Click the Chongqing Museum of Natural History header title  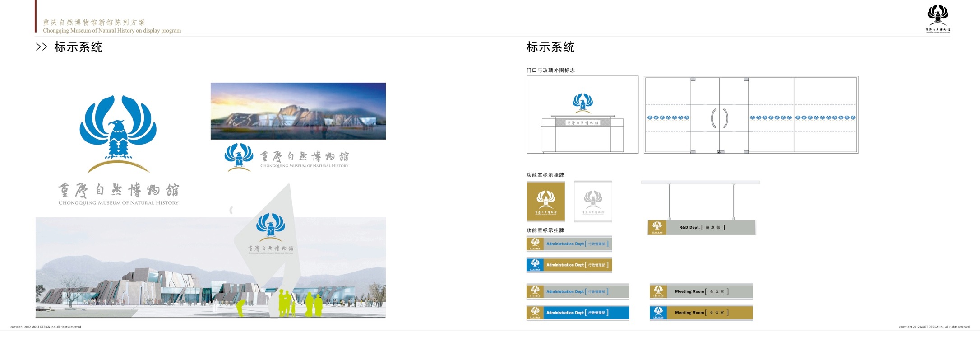coord(112,31)
